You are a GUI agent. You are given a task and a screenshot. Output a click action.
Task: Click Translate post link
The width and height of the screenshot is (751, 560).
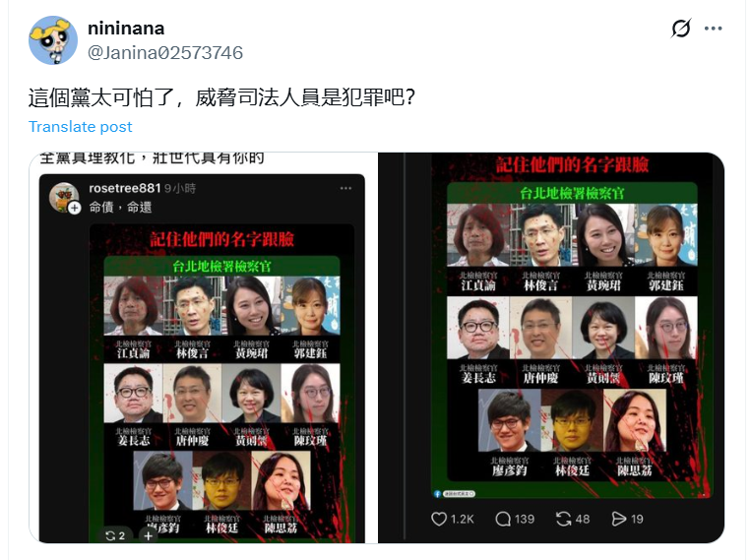pos(80,126)
